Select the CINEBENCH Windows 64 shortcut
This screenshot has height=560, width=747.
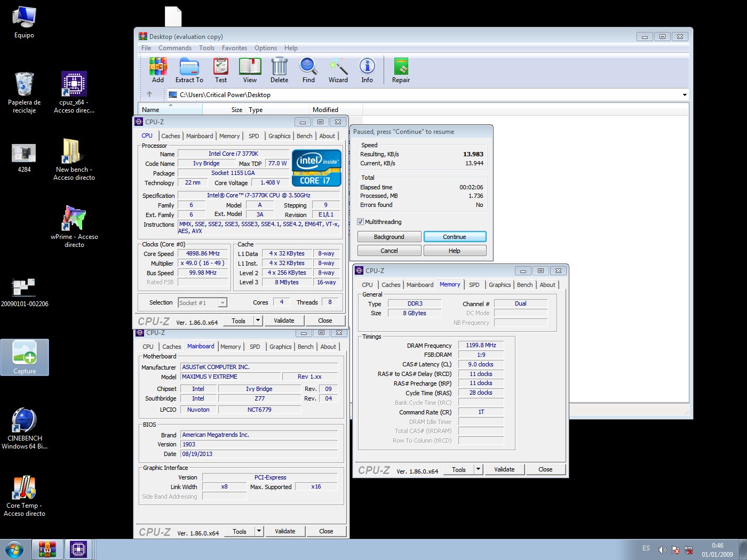click(x=25, y=429)
